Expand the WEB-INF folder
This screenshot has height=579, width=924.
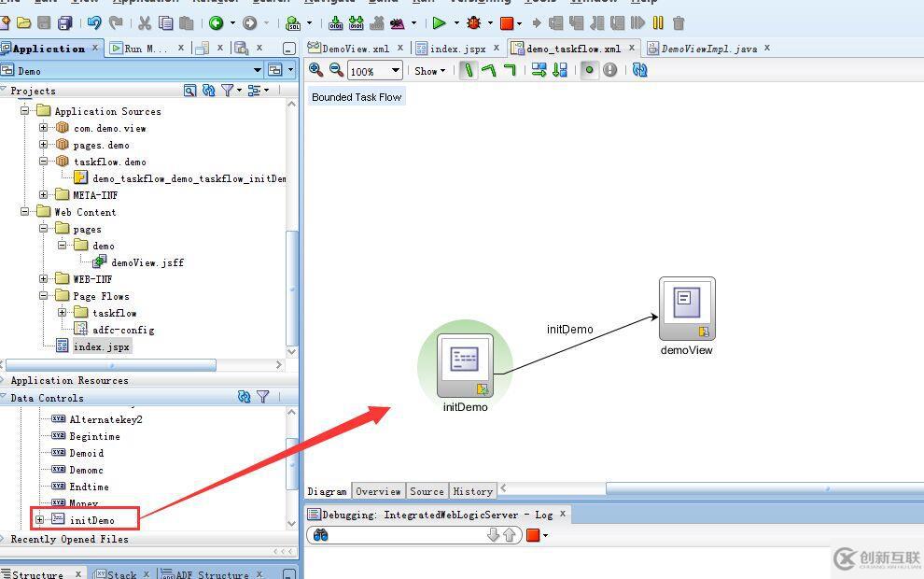[44, 278]
